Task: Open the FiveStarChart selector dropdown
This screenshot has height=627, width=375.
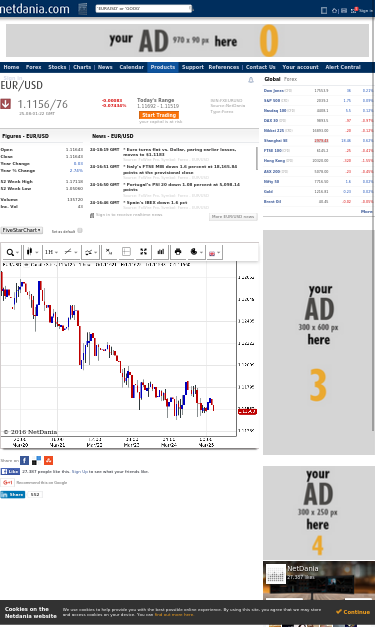Action: [x=22, y=230]
